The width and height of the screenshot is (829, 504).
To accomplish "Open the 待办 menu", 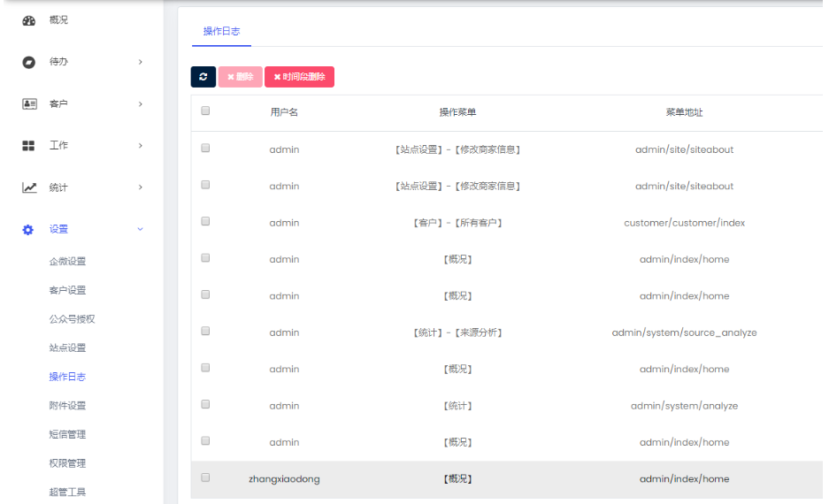I will point(58,62).
